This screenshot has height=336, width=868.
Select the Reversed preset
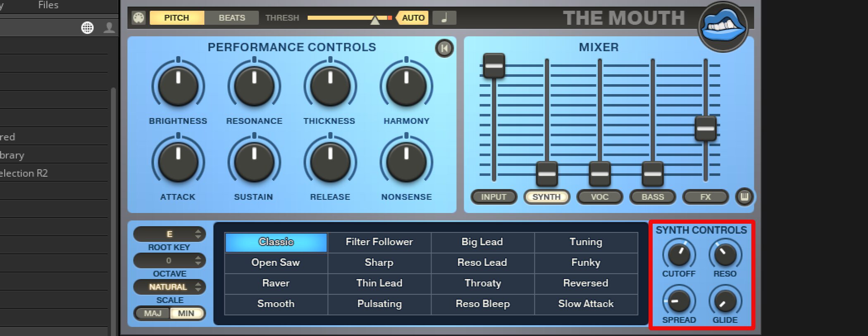[586, 284]
